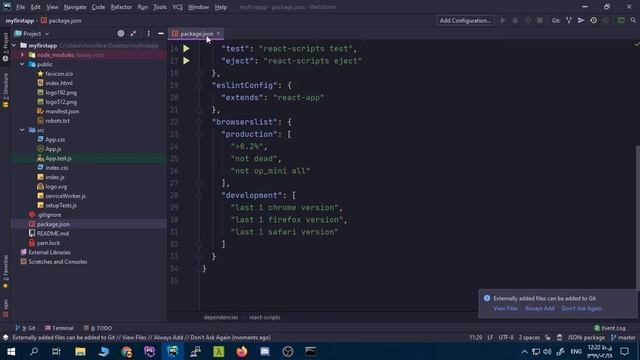This screenshot has width=640, height=360.
Task: Open the TODO tool window
Action: (98, 328)
